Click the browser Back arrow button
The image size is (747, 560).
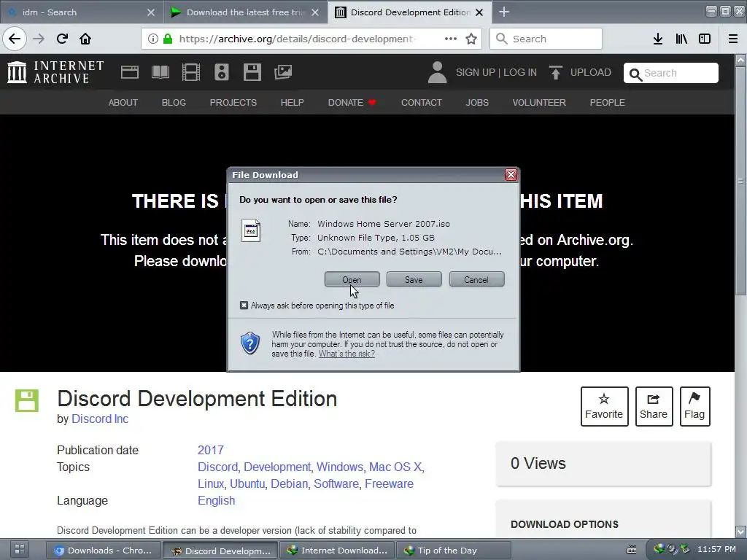15,39
